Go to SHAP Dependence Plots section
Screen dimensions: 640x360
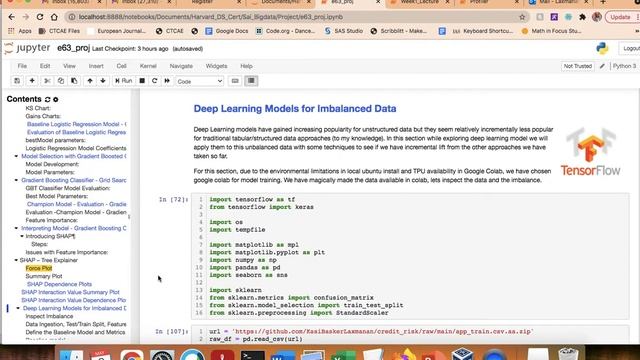coord(59,284)
